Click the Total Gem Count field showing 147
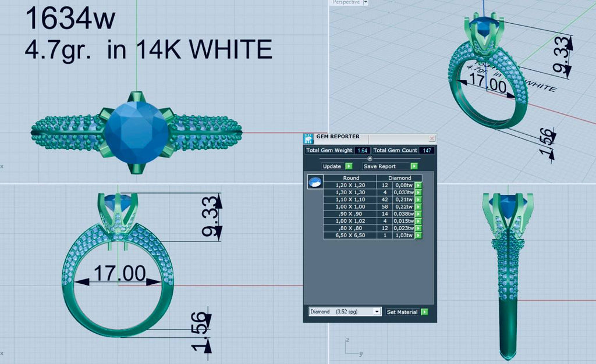Image resolution: width=596 pixels, height=364 pixels. [427, 151]
